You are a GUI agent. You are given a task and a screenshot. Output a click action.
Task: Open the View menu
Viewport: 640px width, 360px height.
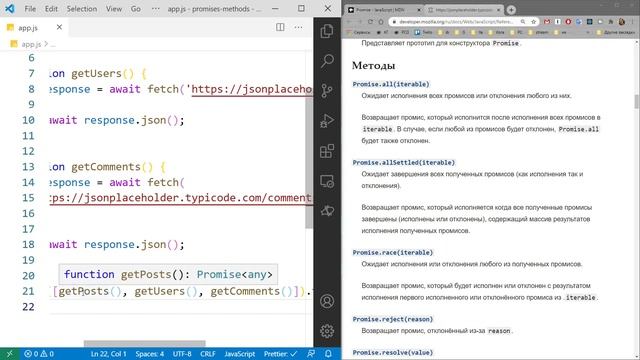tap(114, 9)
